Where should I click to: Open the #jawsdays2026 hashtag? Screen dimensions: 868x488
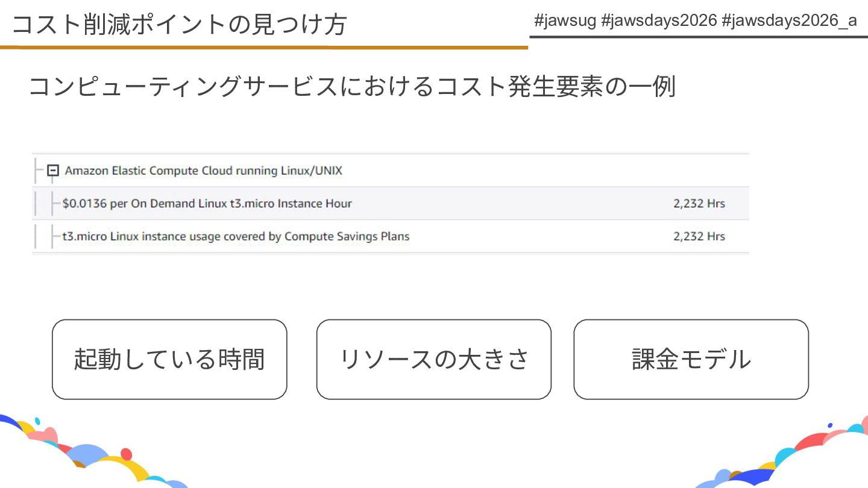pyautogui.click(x=659, y=21)
